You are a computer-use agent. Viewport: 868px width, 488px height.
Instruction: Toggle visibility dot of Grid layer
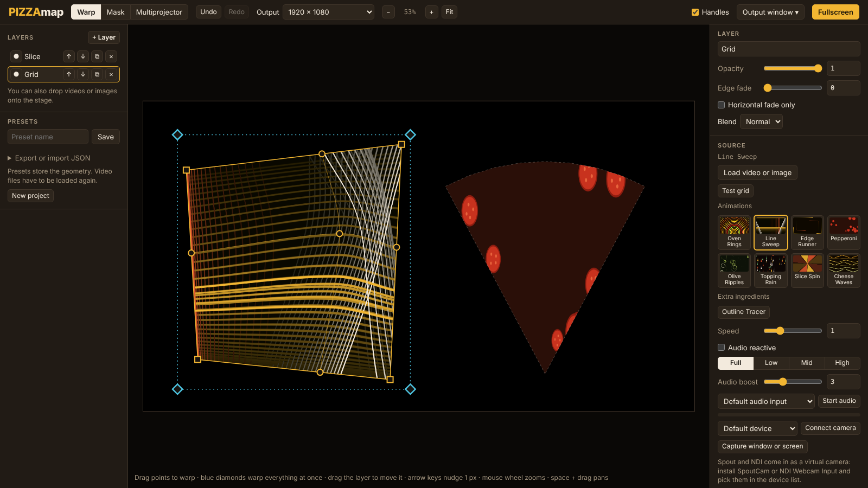click(16, 74)
